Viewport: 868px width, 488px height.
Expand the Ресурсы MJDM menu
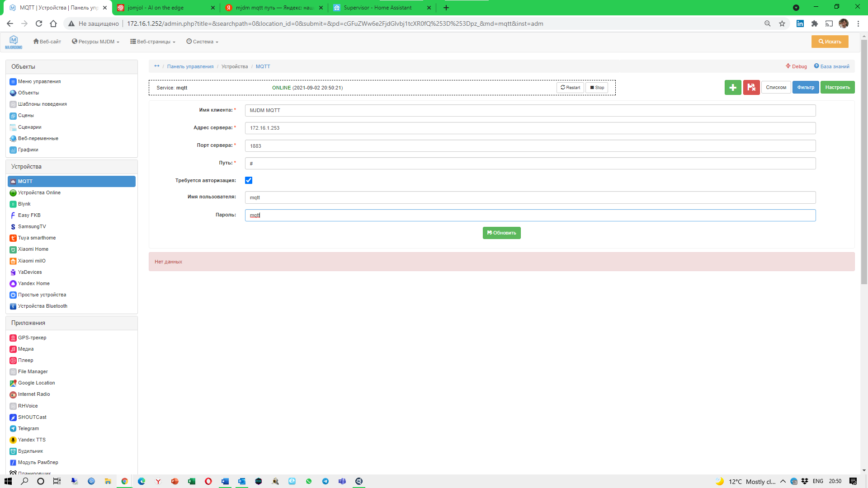point(95,41)
